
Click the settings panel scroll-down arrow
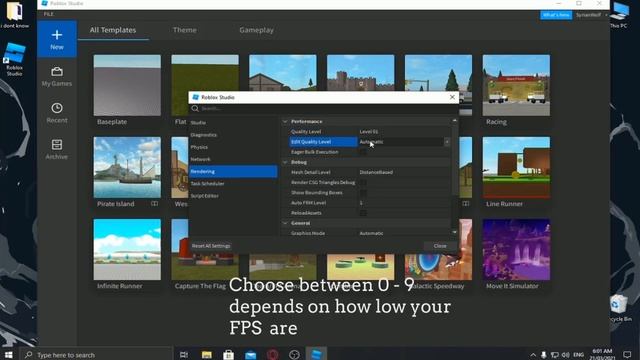(x=454, y=232)
